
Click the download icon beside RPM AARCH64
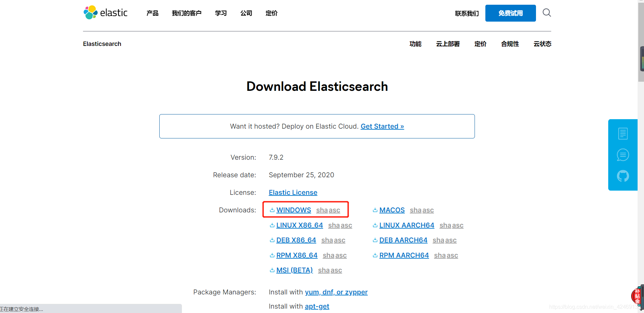[375, 255]
